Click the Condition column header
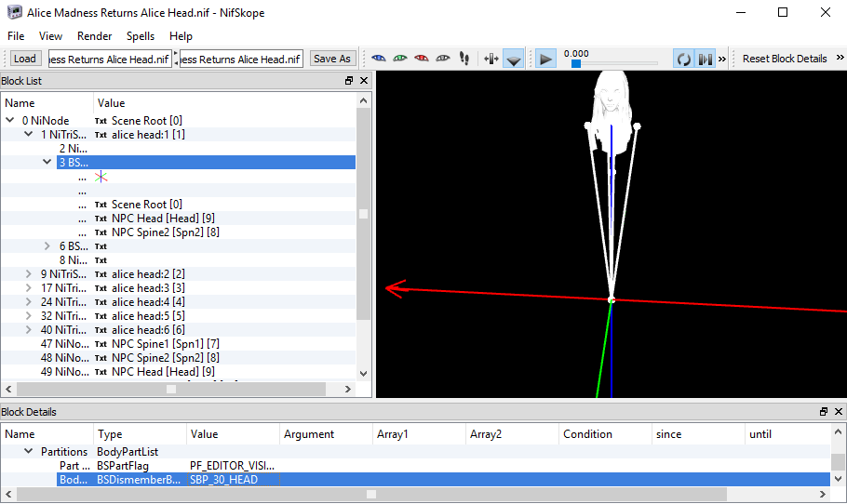Viewport: 847px width, 504px height. coord(606,434)
